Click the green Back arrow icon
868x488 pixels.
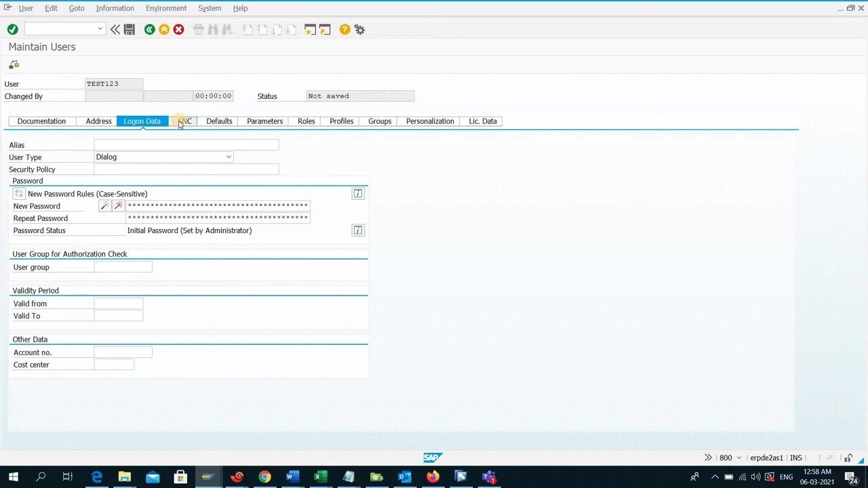click(149, 29)
